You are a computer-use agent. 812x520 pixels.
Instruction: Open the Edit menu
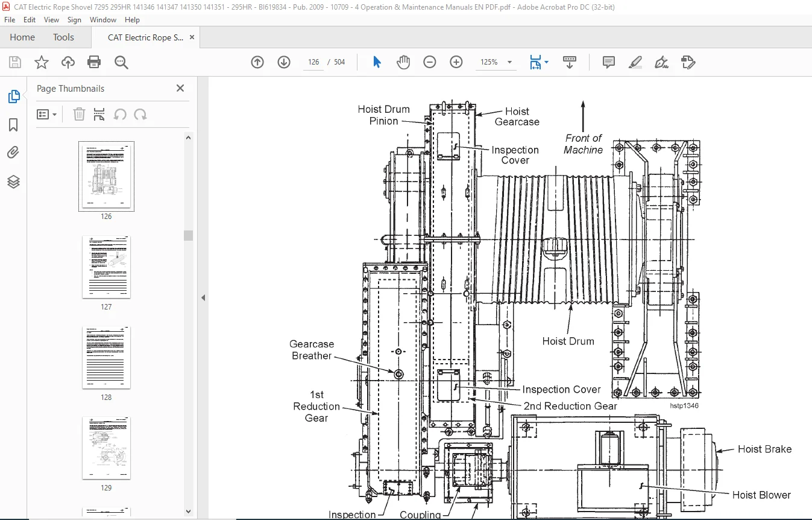30,20
